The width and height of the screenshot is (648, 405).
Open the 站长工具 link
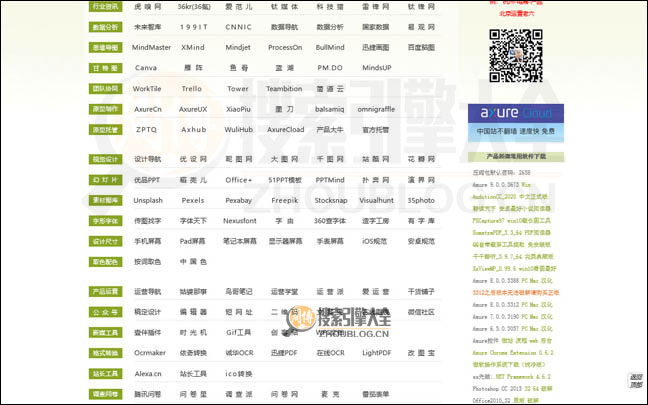193,374
